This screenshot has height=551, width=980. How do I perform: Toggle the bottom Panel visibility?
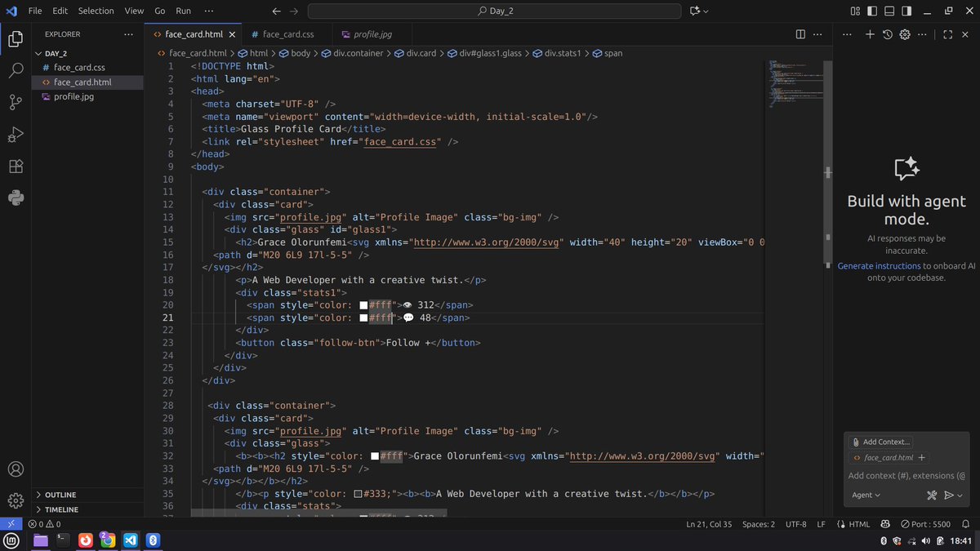[x=890, y=11]
